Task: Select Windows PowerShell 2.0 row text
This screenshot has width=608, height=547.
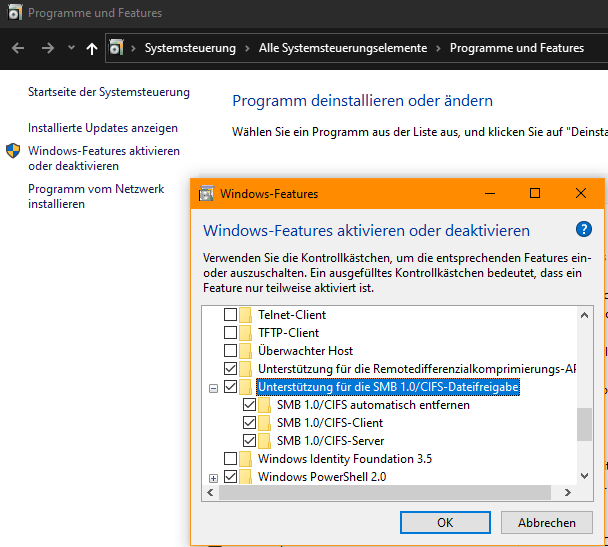Action: click(x=322, y=477)
